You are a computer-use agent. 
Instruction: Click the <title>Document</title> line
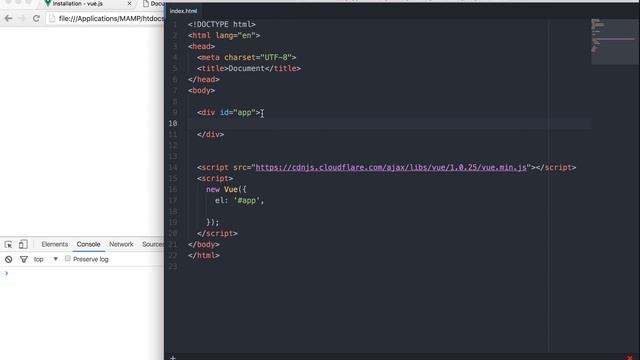coord(249,68)
